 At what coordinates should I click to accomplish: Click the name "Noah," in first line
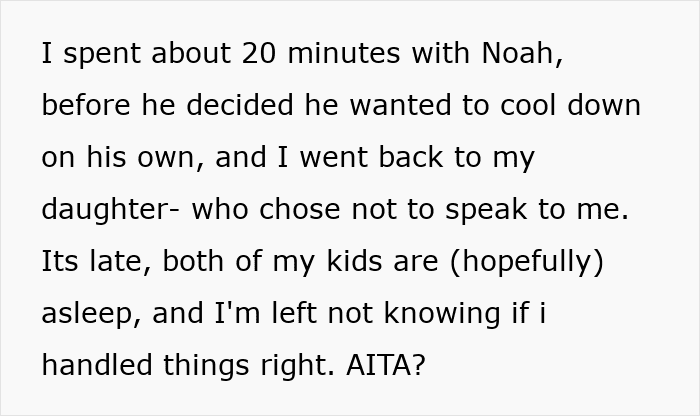pyautogui.click(x=522, y=54)
